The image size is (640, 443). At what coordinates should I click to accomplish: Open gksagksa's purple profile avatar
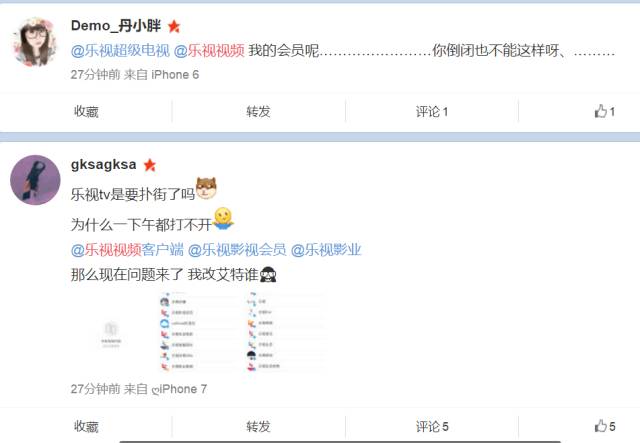pos(35,180)
